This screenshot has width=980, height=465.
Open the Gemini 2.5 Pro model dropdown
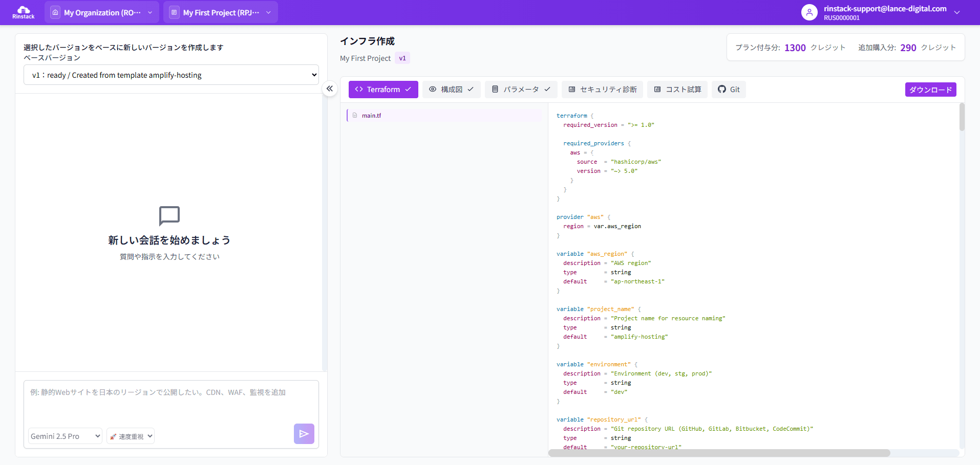(x=65, y=436)
